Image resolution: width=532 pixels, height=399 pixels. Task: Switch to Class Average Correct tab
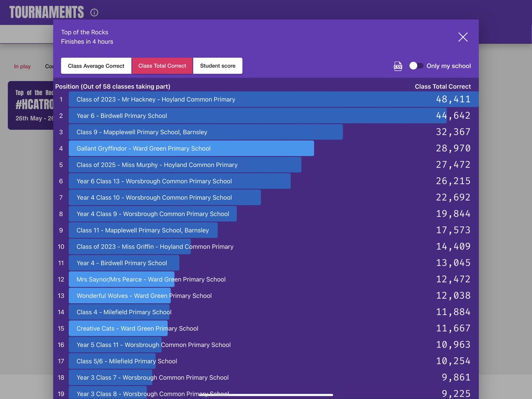coord(96,66)
